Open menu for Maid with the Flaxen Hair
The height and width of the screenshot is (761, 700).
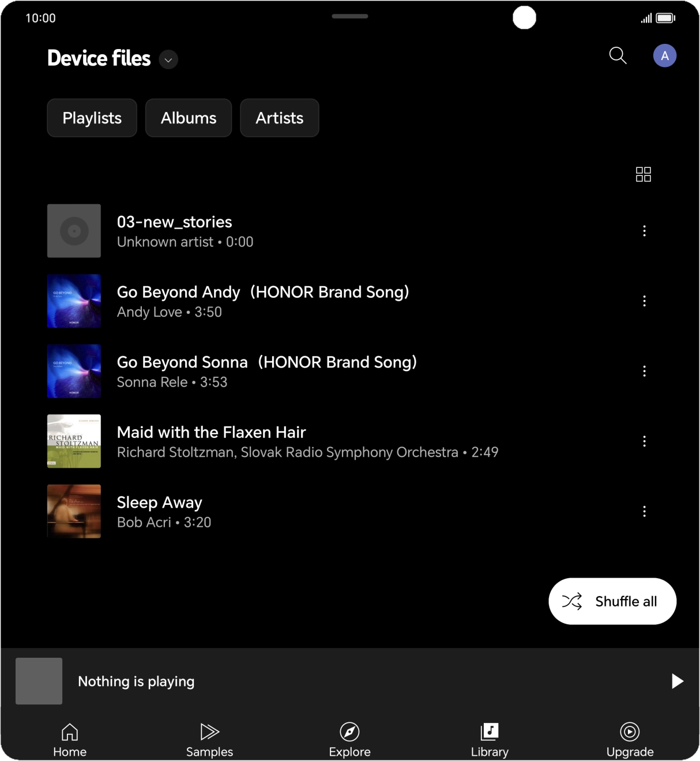[x=644, y=441]
